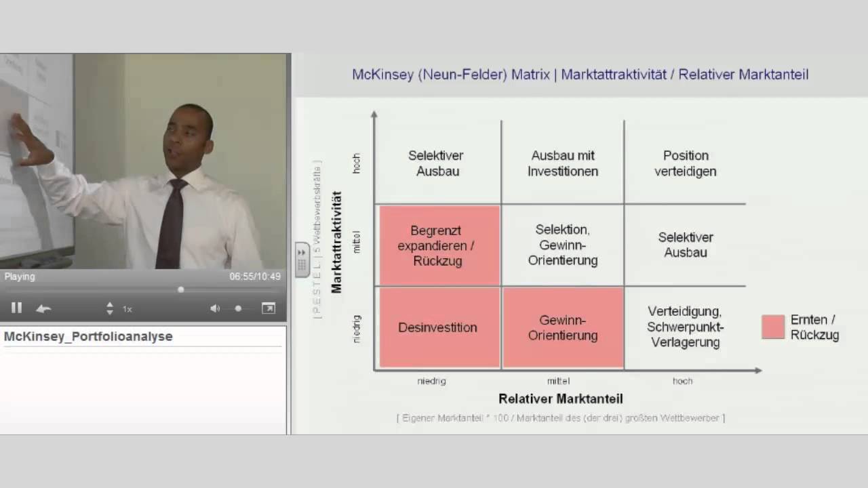Viewport: 868px width, 488px height.
Task: Open video in pop-out window icon
Action: tap(269, 308)
